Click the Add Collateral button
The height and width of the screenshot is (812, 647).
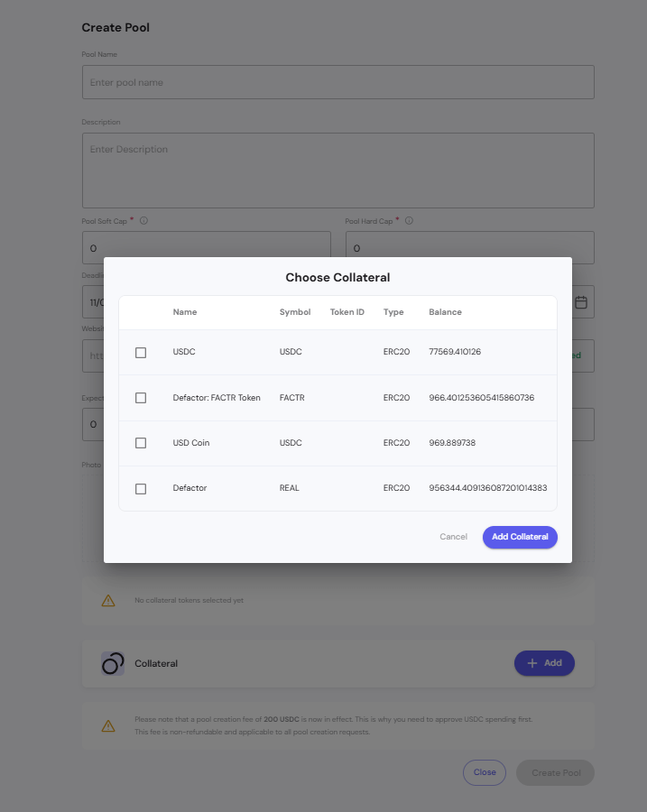(520, 537)
